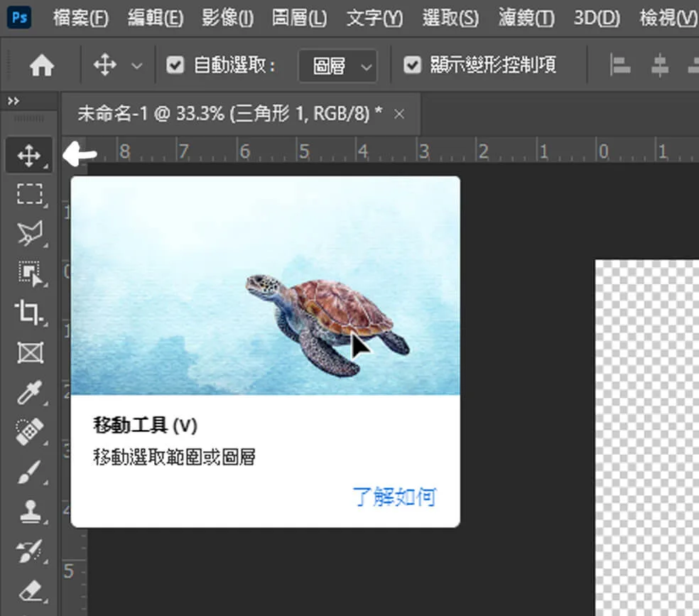Open the 圖層(L) menu
The height and width of the screenshot is (616, 699).
[x=299, y=18]
